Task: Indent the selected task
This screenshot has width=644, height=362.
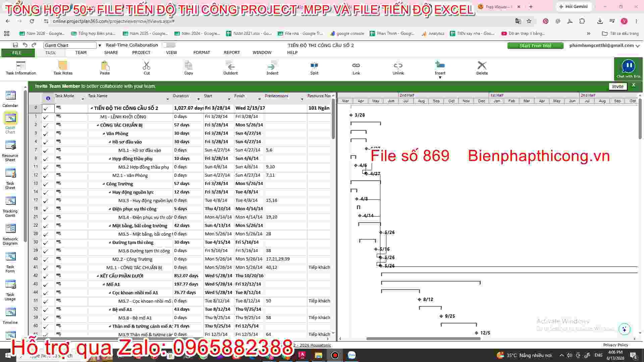Action: click(x=272, y=65)
